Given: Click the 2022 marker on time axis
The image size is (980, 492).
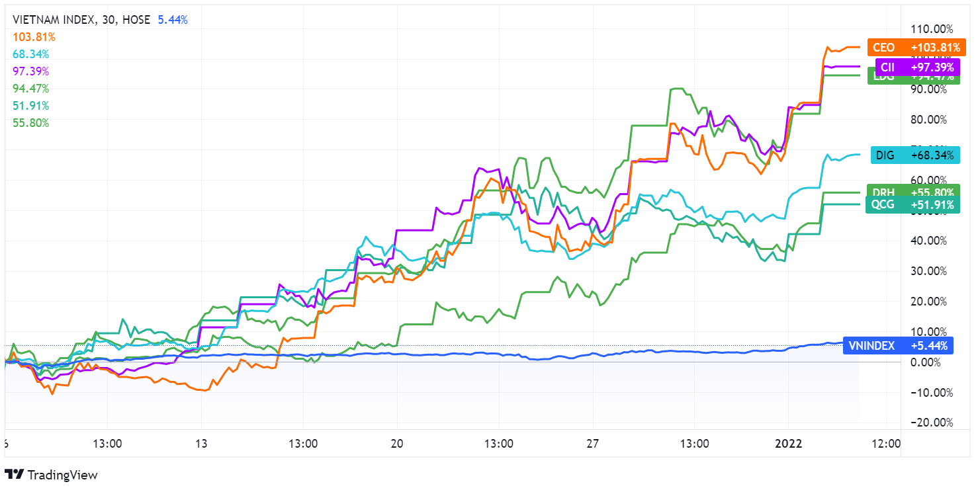Looking at the screenshot, I should pos(789,443).
